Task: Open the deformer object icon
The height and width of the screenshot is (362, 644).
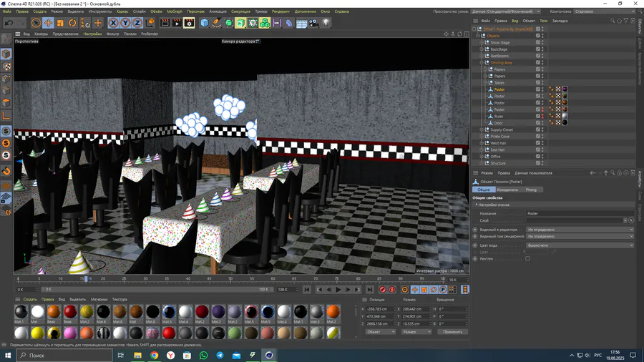Action: click(x=289, y=23)
